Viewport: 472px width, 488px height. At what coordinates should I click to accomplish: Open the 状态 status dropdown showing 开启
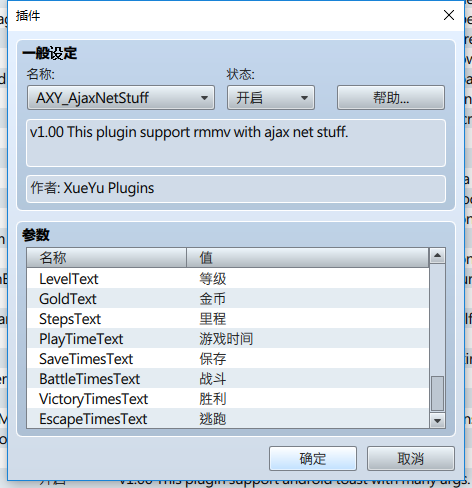[x=271, y=98]
